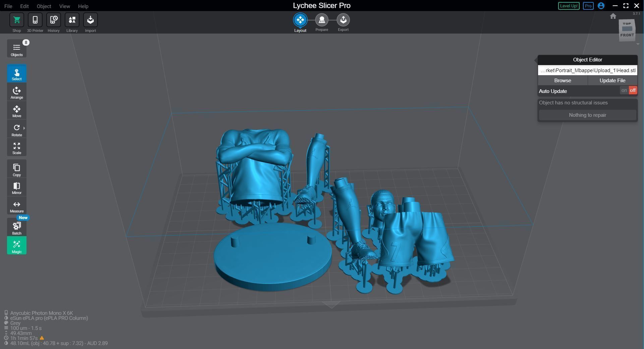The width and height of the screenshot is (644, 349).
Task: Click the Import tool
Action: pos(90,20)
